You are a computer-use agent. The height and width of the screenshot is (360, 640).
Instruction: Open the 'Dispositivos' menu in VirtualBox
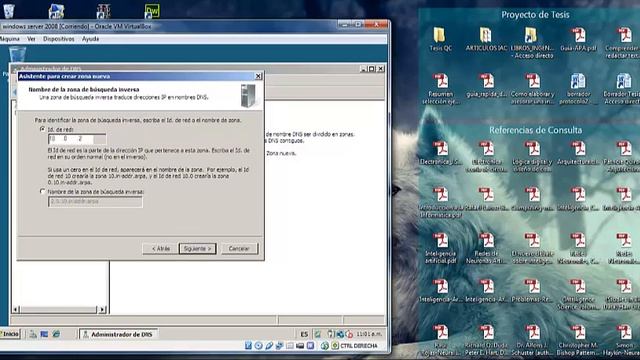(x=59, y=39)
